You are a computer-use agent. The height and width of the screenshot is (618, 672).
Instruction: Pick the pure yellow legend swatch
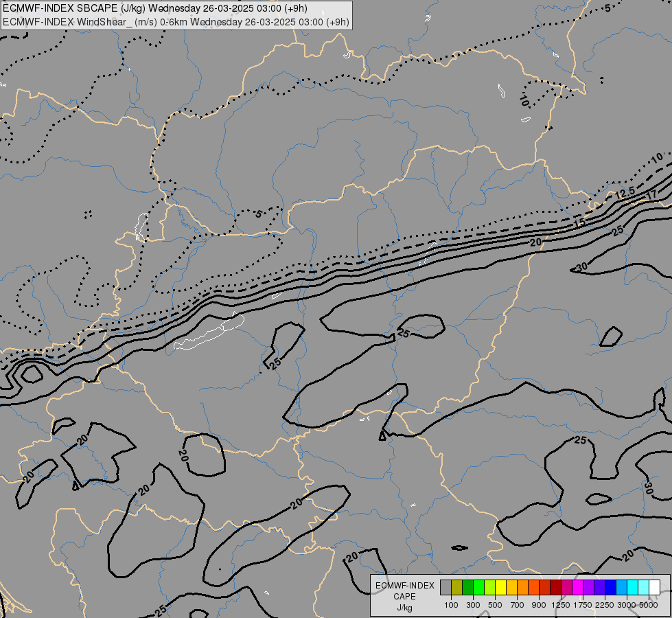tap(500, 588)
